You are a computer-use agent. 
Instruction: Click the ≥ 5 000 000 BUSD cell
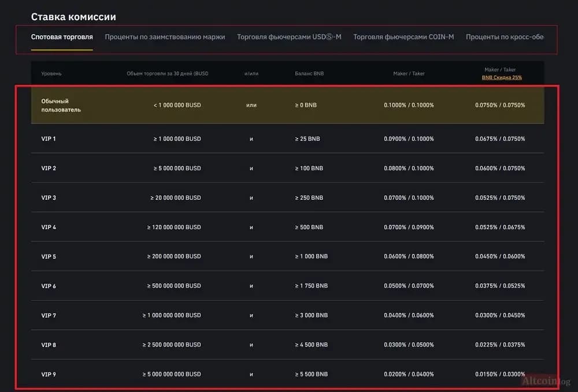coord(177,168)
